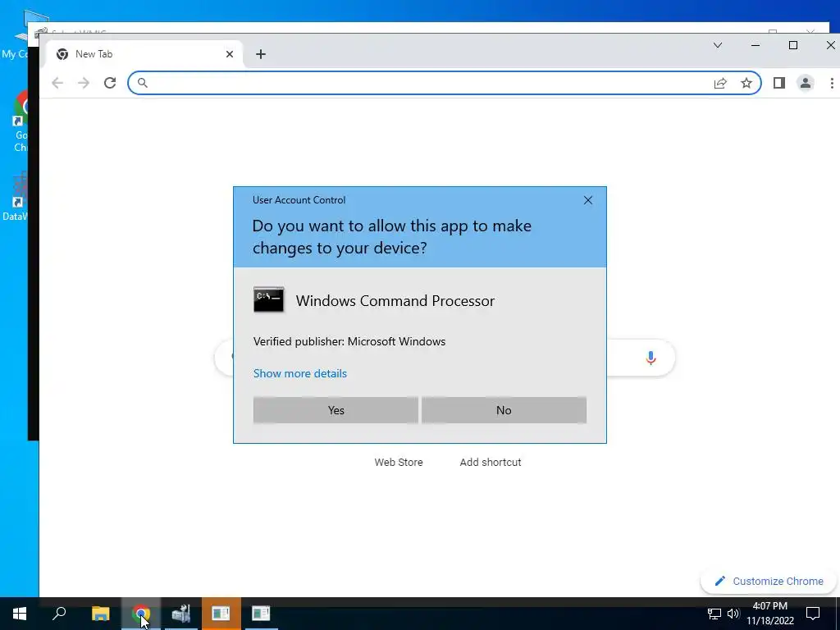
Task: Expand Chrome tab search chevron
Action: click(x=717, y=45)
